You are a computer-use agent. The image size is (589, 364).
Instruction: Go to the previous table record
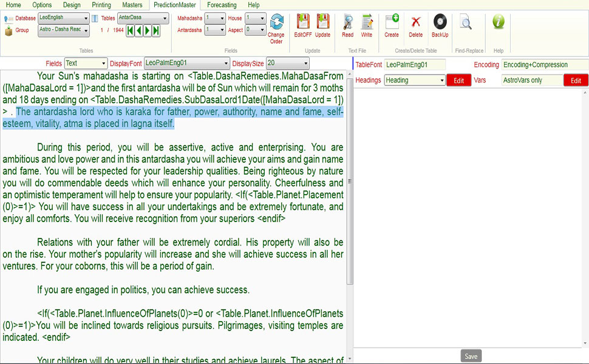138,30
